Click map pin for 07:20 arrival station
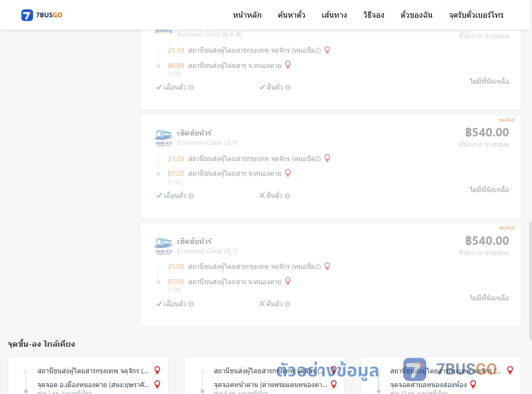Image resolution: width=532 pixels, height=394 pixels. (288, 173)
